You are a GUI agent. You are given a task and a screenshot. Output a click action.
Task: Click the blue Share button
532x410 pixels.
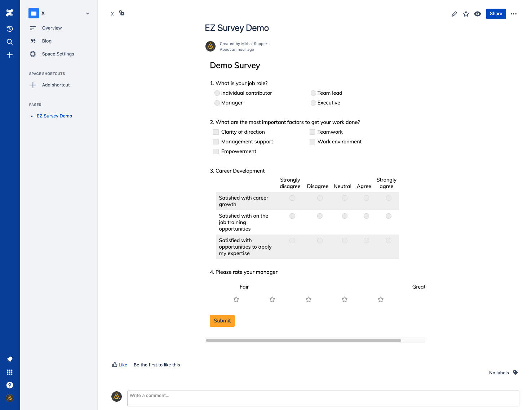pyautogui.click(x=496, y=14)
